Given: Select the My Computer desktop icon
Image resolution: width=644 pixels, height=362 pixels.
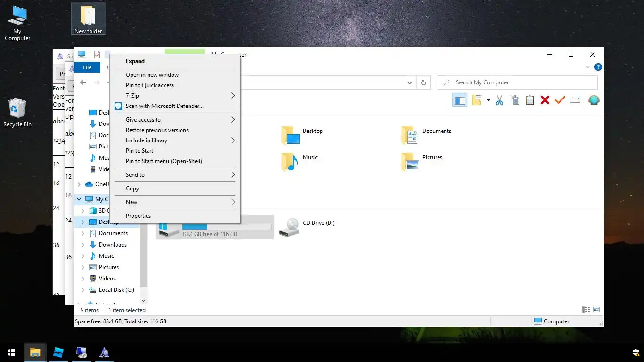Looking at the screenshot, I should (17, 24).
